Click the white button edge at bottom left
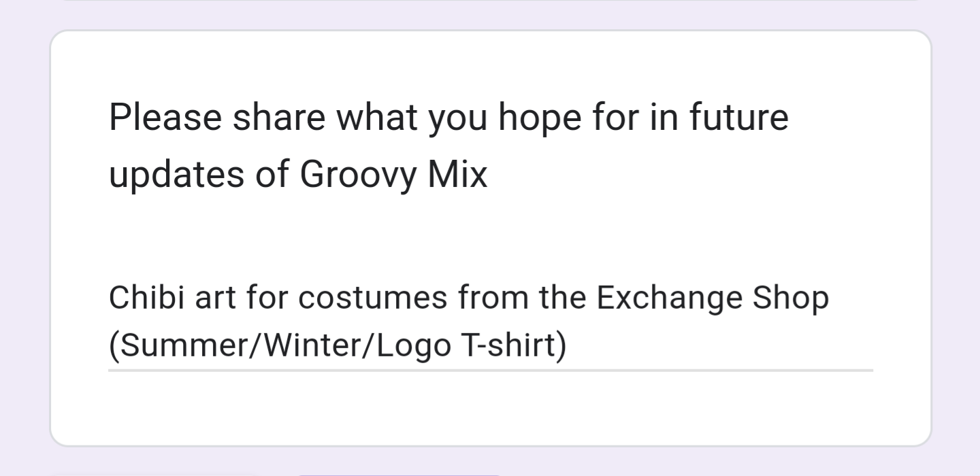The width and height of the screenshot is (980, 476). pos(155,475)
